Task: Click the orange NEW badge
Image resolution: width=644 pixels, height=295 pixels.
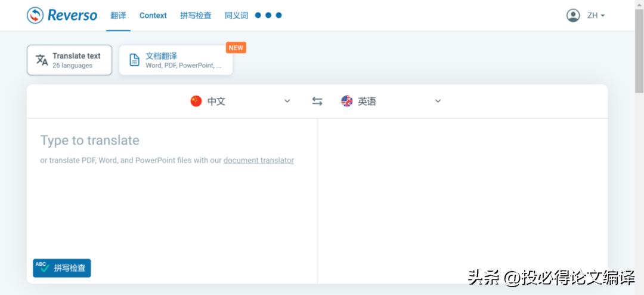Action: point(236,47)
